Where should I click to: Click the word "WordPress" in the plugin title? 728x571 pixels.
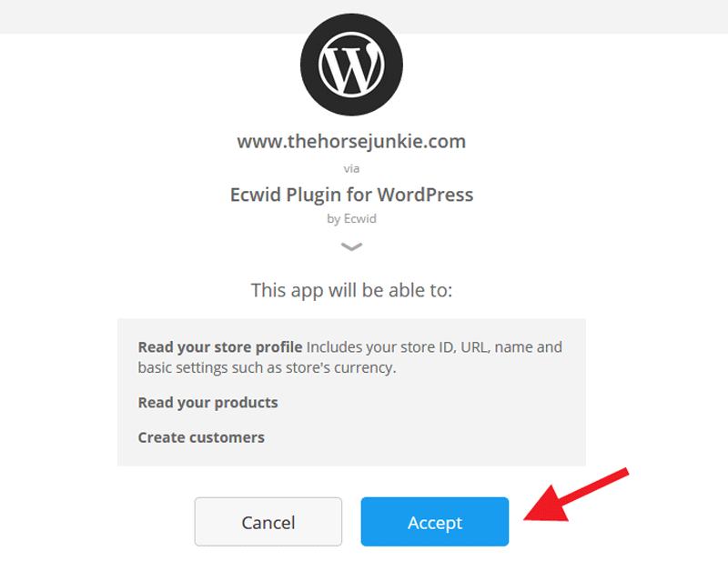point(425,195)
